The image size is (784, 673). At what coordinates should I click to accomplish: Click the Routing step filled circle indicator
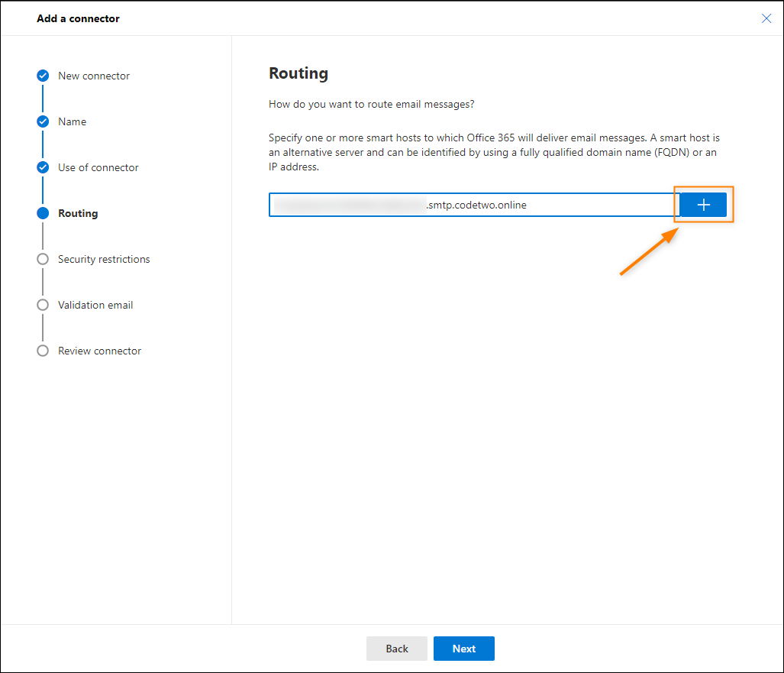tap(43, 213)
